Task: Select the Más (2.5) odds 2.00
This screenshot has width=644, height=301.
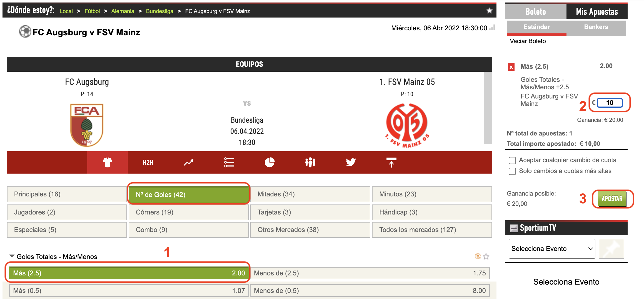Action: click(129, 273)
